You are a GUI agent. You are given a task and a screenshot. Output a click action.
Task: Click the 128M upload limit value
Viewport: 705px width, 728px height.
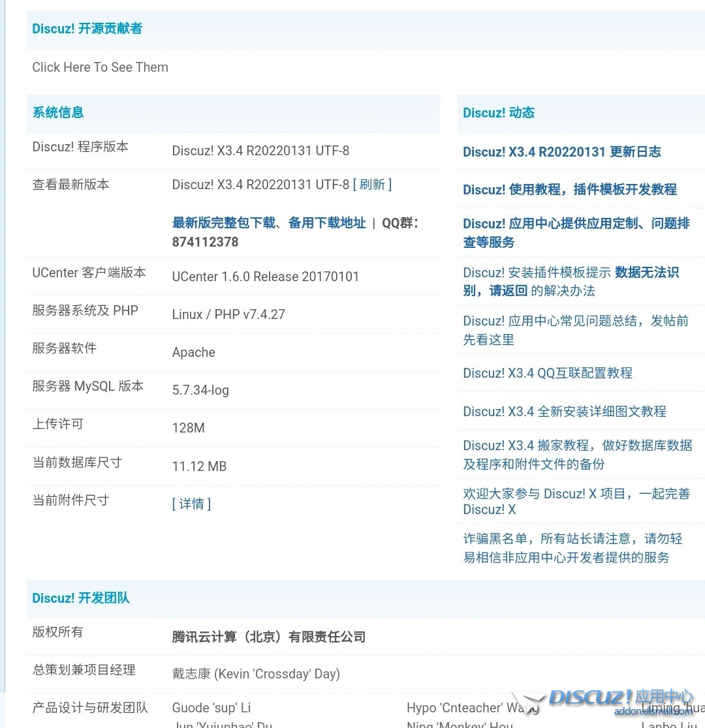point(188,428)
